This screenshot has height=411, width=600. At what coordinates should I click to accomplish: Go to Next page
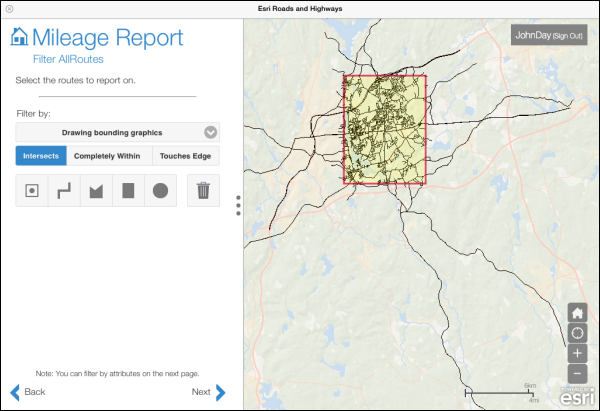[209, 392]
